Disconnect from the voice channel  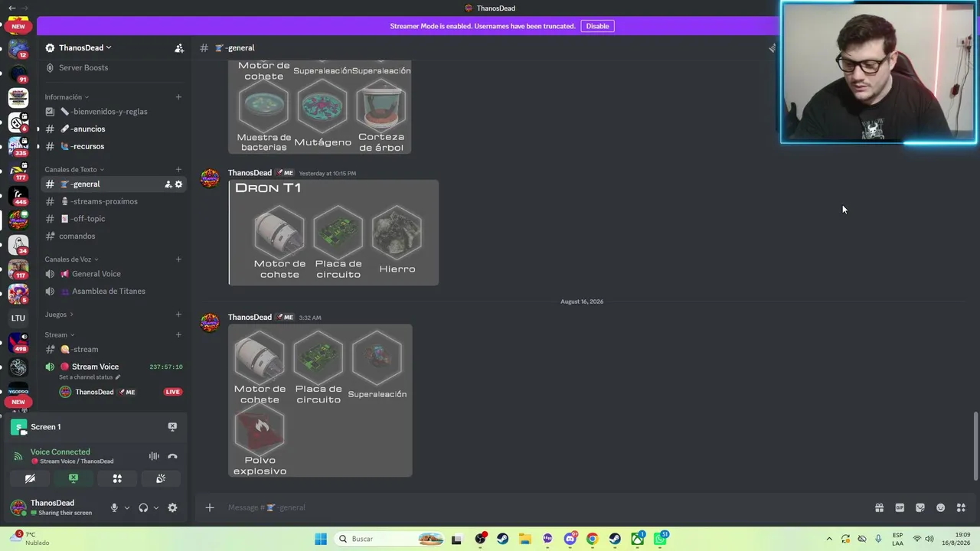point(172,456)
